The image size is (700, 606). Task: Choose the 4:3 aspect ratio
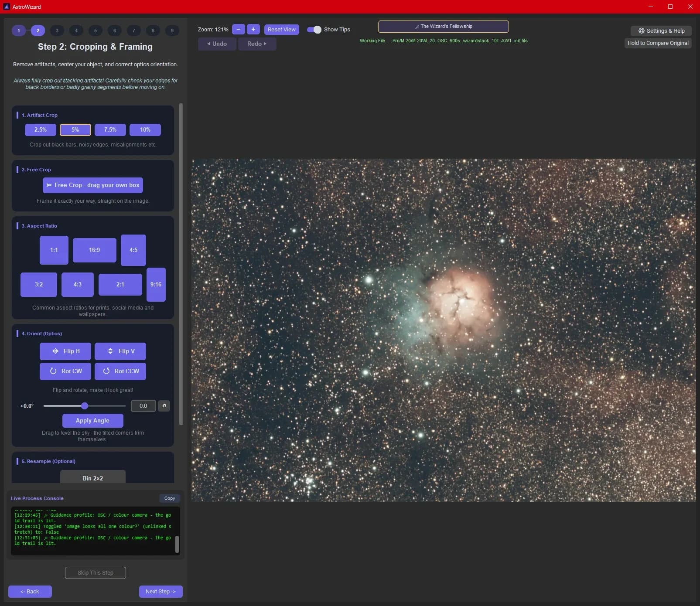[x=78, y=285]
